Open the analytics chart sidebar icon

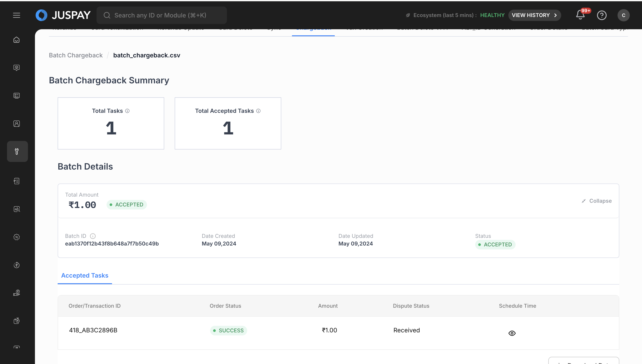click(17, 209)
